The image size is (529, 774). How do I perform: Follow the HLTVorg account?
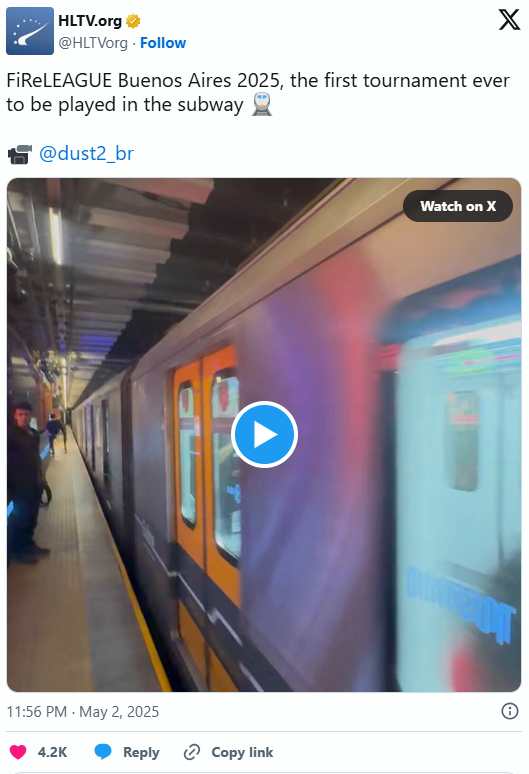point(163,43)
